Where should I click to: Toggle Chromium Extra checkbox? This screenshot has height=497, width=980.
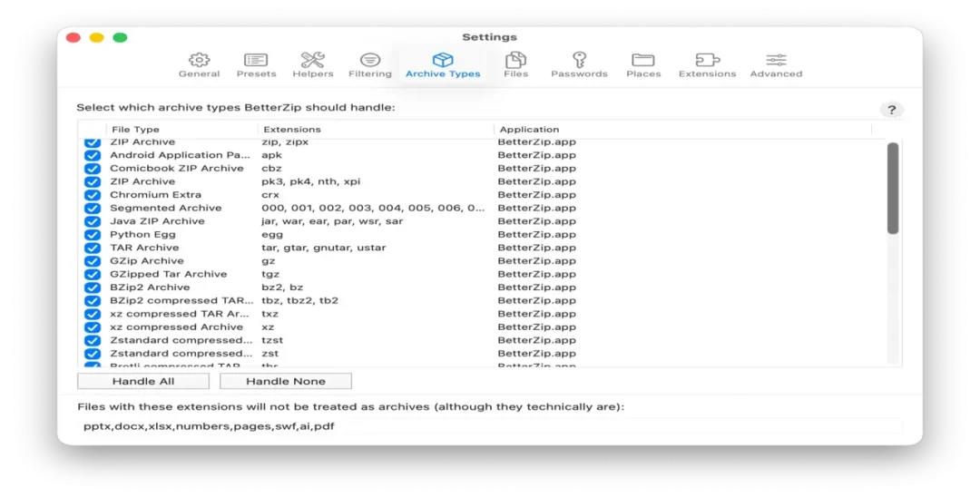click(x=92, y=195)
